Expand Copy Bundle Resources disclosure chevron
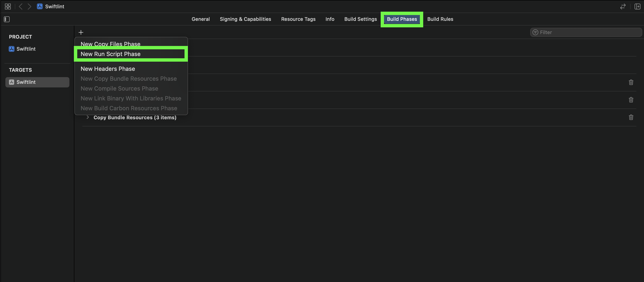This screenshot has width=644, height=282. pos(88,117)
